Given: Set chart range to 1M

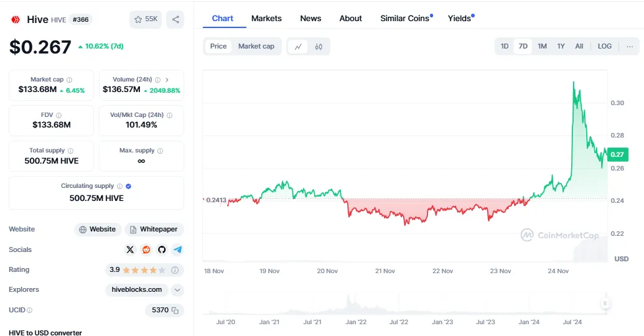Looking at the screenshot, I should pyautogui.click(x=542, y=47).
